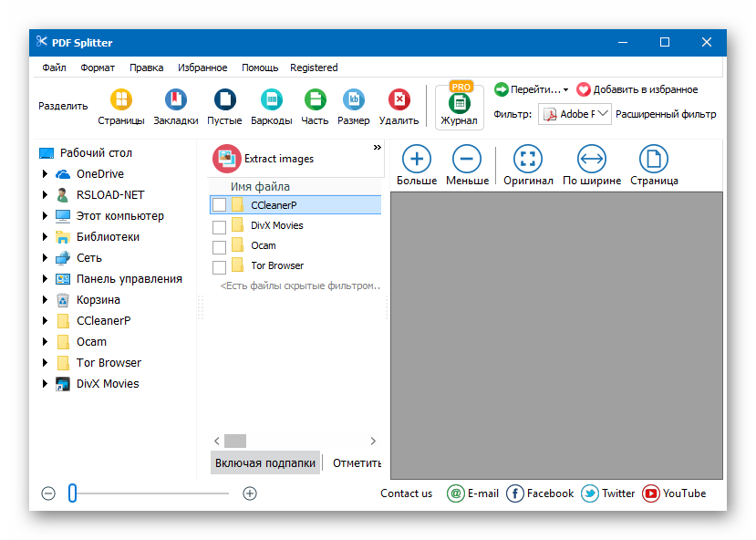
Task: Open the Избранное menu
Action: [203, 67]
